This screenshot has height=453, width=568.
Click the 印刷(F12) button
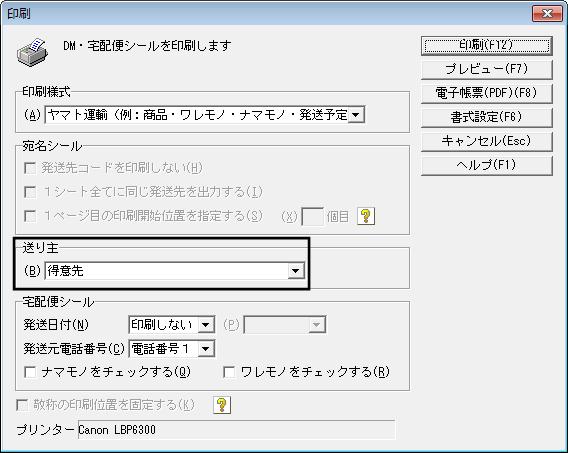487,45
